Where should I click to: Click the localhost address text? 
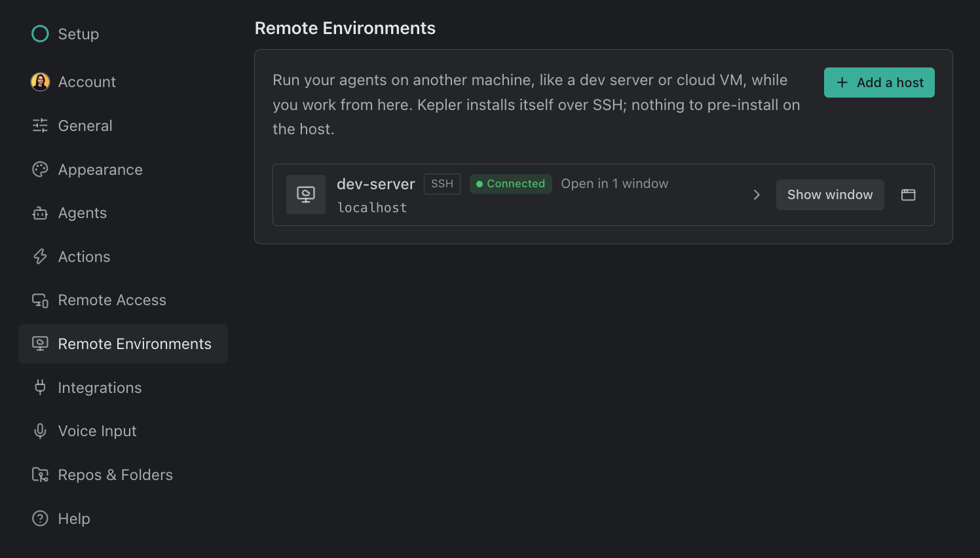[x=372, y=208]
